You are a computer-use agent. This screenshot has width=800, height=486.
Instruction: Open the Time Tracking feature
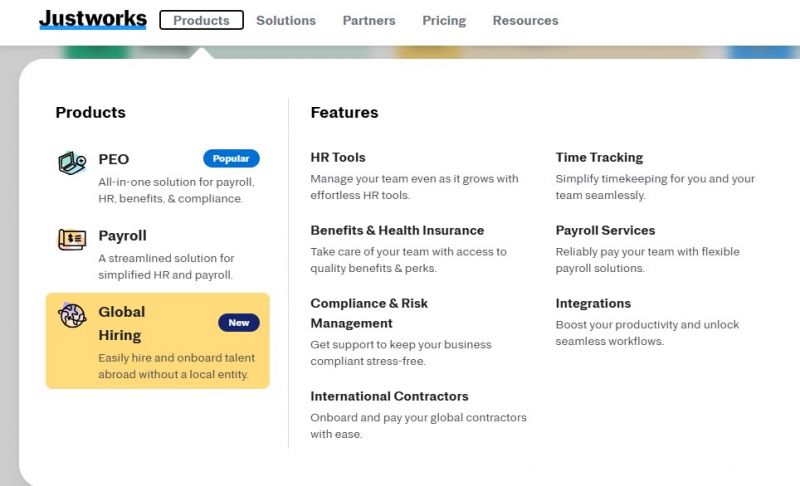click(x=599, y=158)
